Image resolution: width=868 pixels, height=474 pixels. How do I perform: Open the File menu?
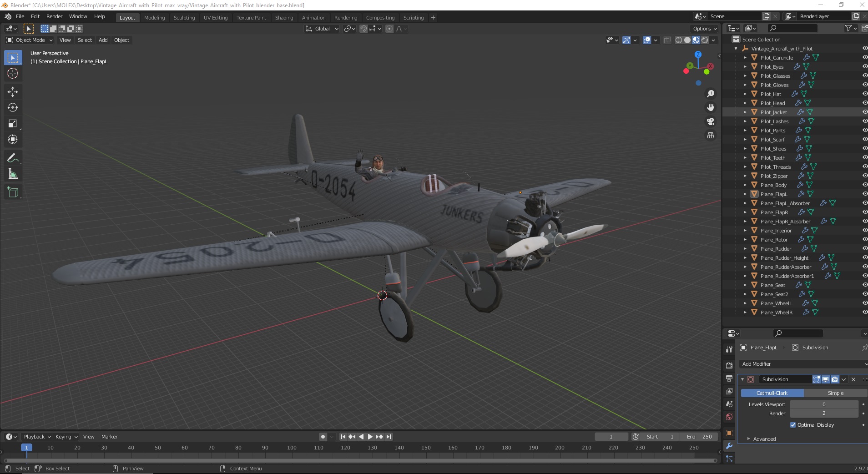coord(20,16)
